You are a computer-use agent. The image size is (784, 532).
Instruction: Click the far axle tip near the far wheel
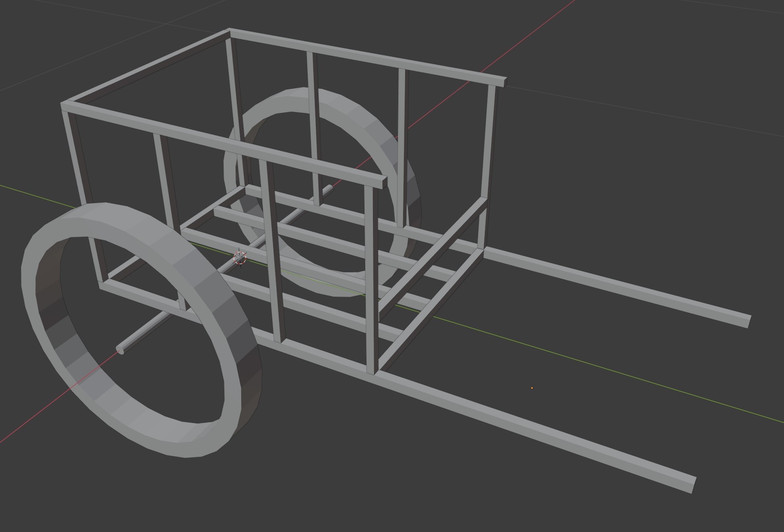(x=329, y=188)
